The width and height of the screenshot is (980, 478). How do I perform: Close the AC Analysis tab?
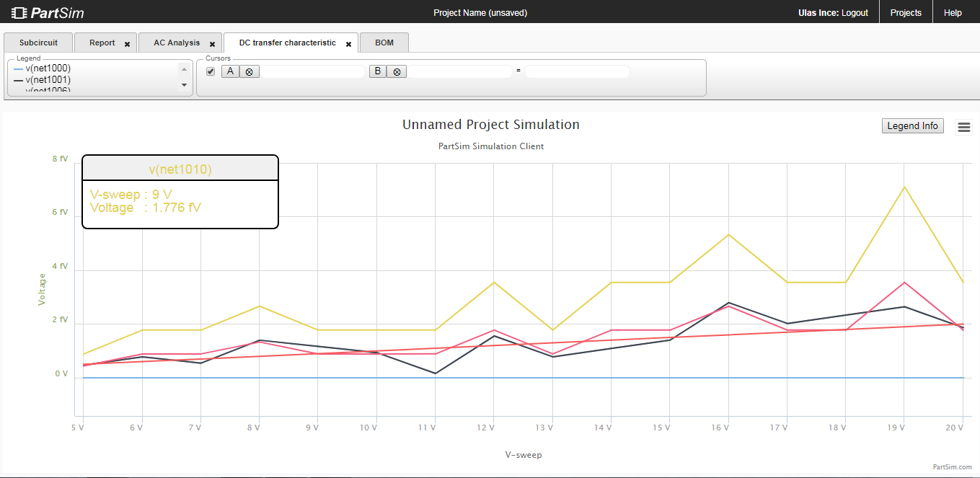click(213, 44)
